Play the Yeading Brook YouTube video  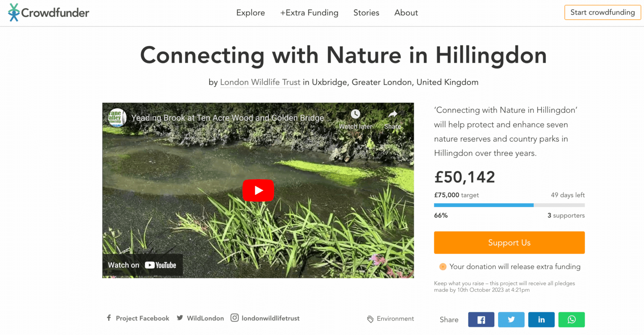tap(258, 190)
